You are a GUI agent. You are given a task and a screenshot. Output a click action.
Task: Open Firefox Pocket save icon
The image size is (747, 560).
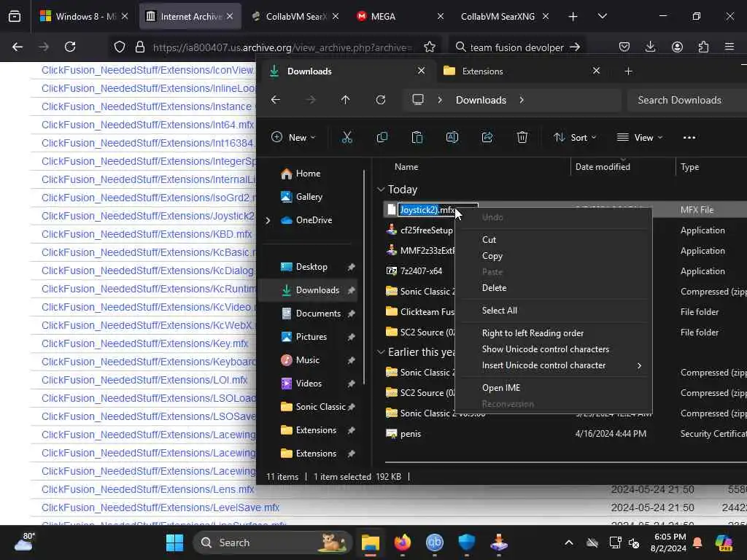(x=624, y=47)
